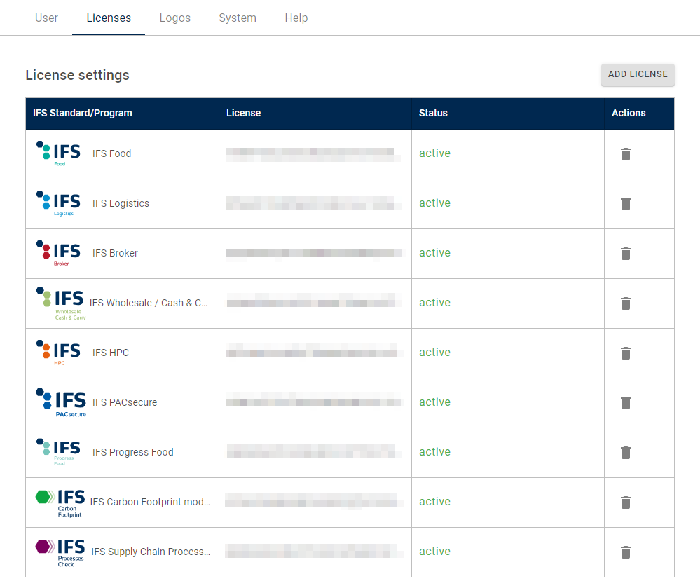Click the active status for IFS Logistics

(435, 203)
